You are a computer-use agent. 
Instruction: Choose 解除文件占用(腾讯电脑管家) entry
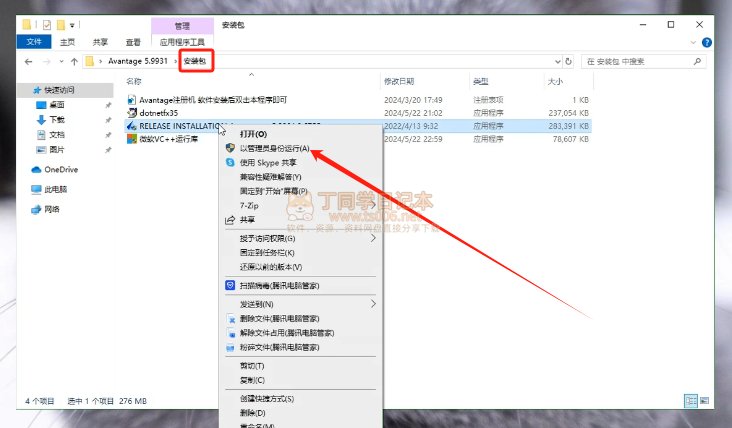click(x=287, y=333)
